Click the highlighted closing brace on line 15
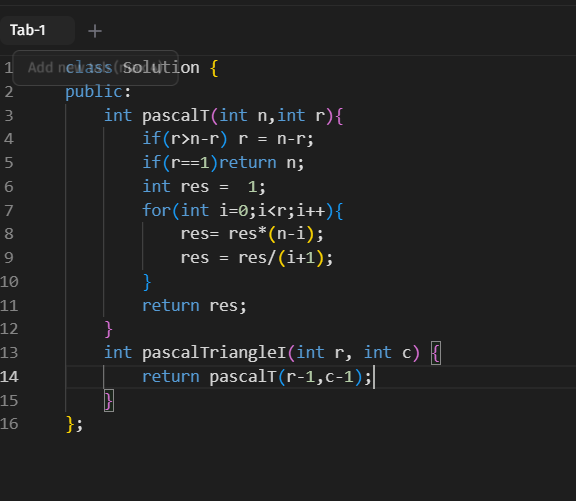This screenshot has height=501, width=576. pyautogui.click(x=109, y=401)
